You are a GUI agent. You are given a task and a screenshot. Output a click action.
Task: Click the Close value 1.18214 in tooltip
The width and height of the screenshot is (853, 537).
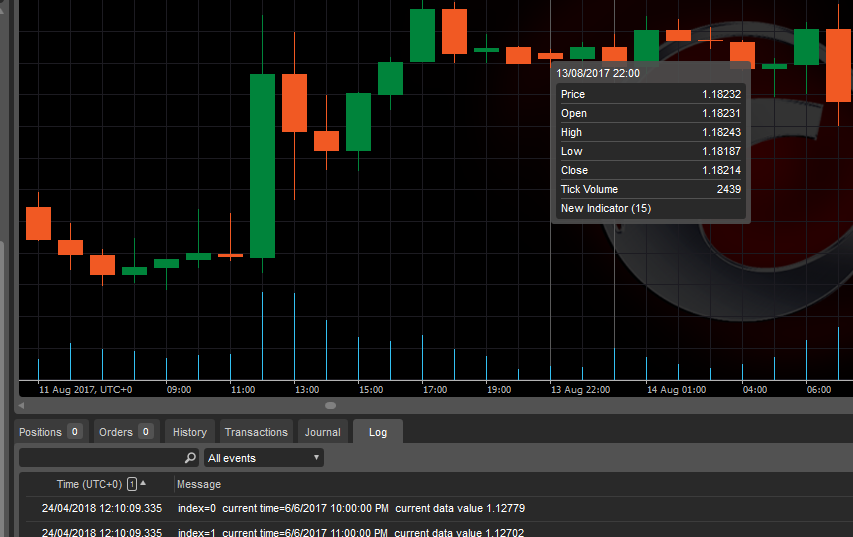pos(721,170)
